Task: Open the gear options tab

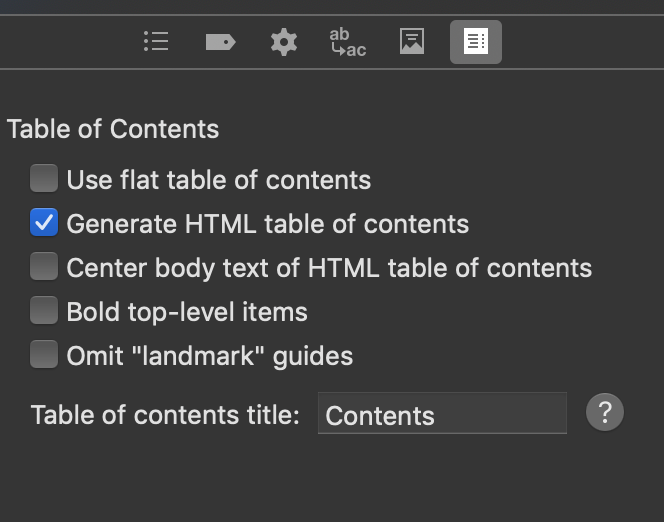Action: point(284,41)
